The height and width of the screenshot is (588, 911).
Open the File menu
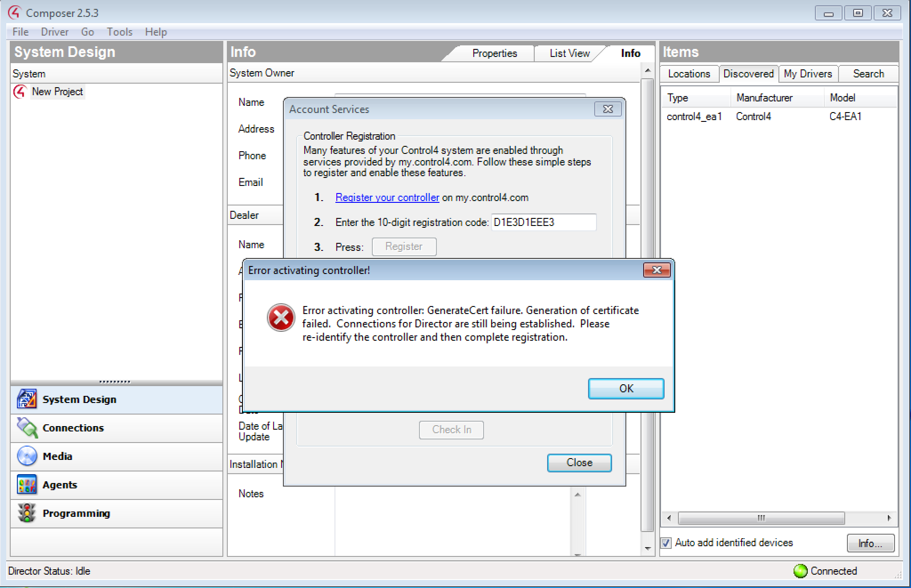click(x=20, y=32)
